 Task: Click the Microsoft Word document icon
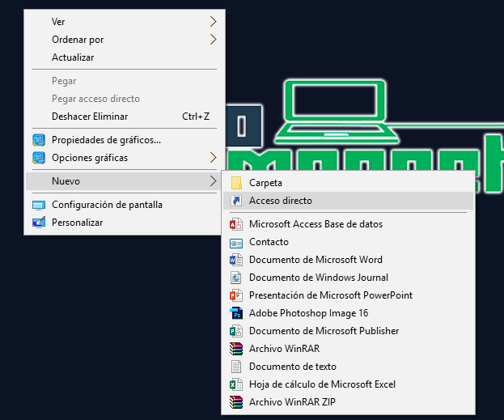tap(236, 260)
